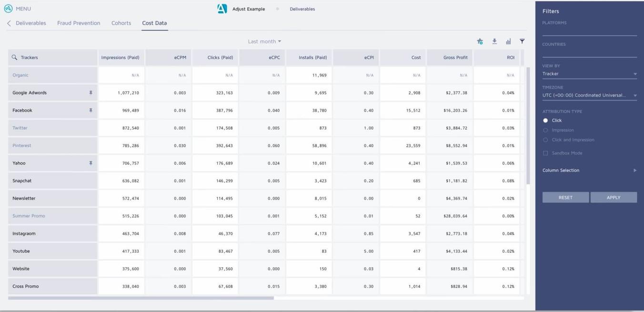Open the main MENU icon
This screenshot has width=644, height=312.
[x=8, y=9]
